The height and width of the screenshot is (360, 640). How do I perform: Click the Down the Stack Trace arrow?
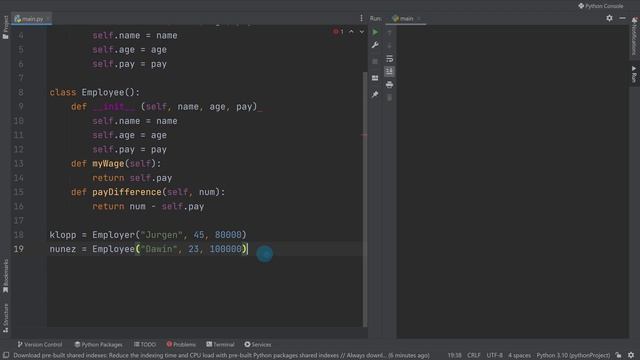pos(389,46)
